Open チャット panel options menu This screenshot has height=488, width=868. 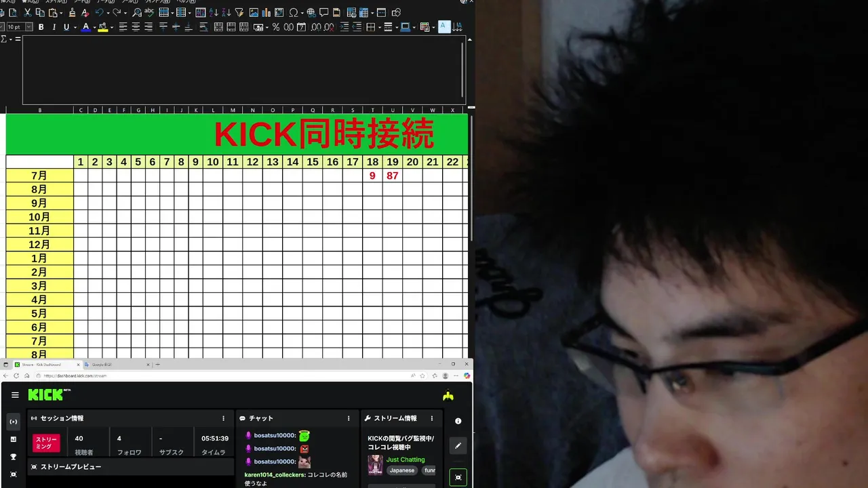[x=349, y=418]
